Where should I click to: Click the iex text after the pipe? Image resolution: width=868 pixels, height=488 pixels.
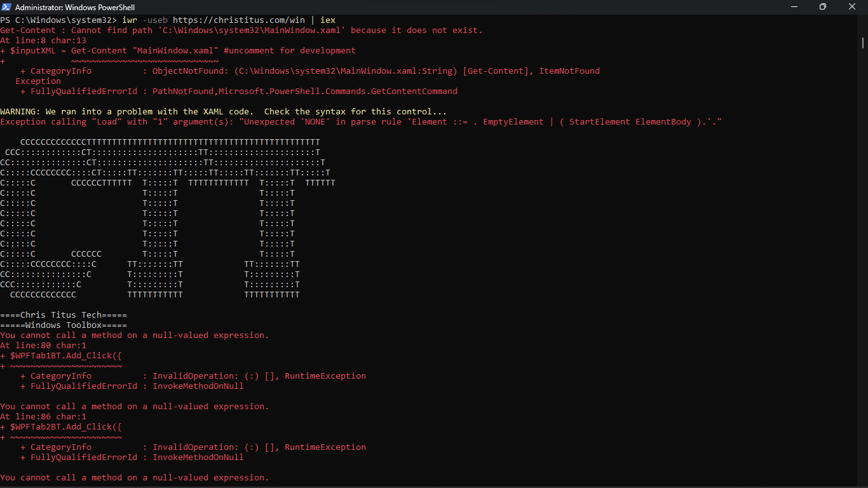tap(328, 20)
